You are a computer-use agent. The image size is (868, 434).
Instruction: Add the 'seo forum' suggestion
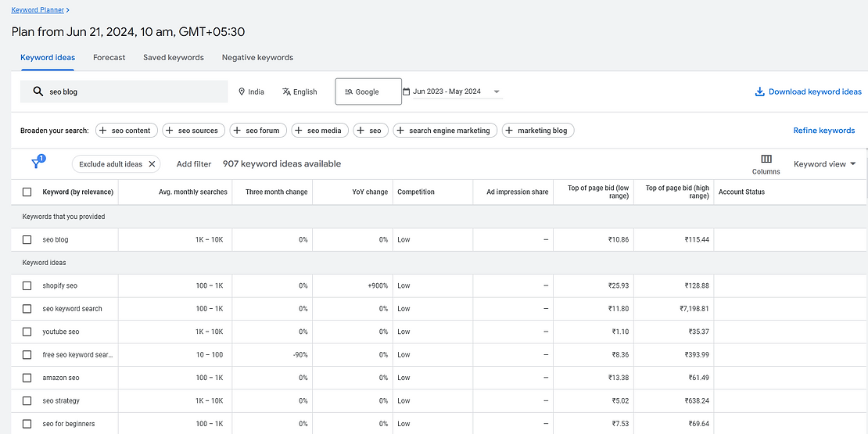(x=259, y=131)
